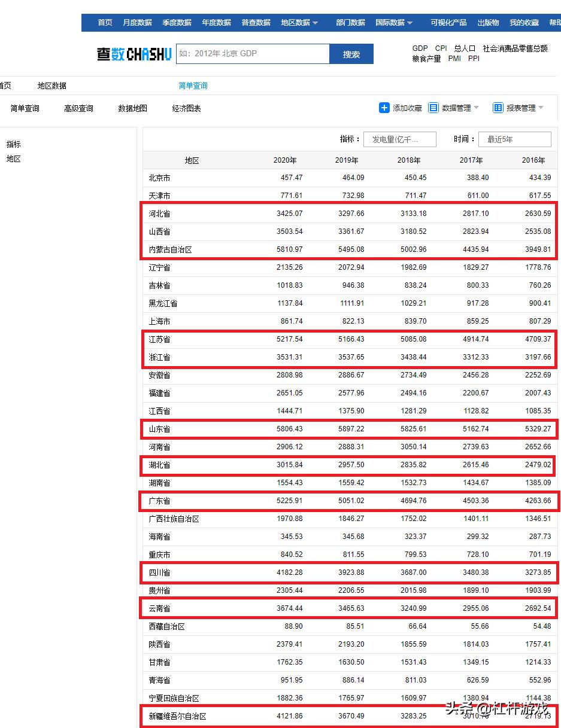561x728 pixels.
Task: Select the 简单查询 breadcrumb tab
Action: 193,86
